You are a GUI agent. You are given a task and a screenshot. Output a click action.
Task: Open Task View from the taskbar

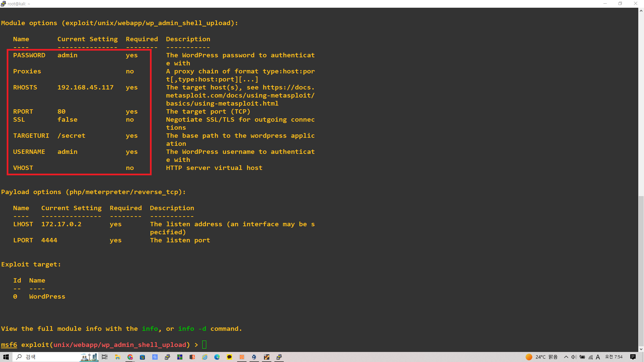[x=105, y=357]
